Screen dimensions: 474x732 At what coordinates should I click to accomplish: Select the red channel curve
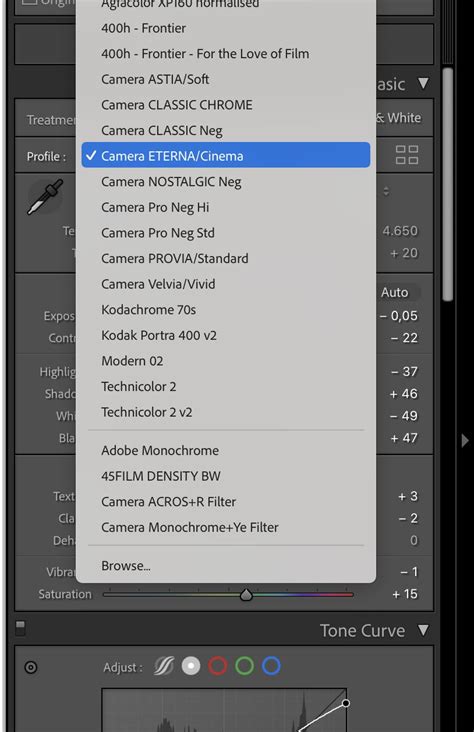(218, 666)
